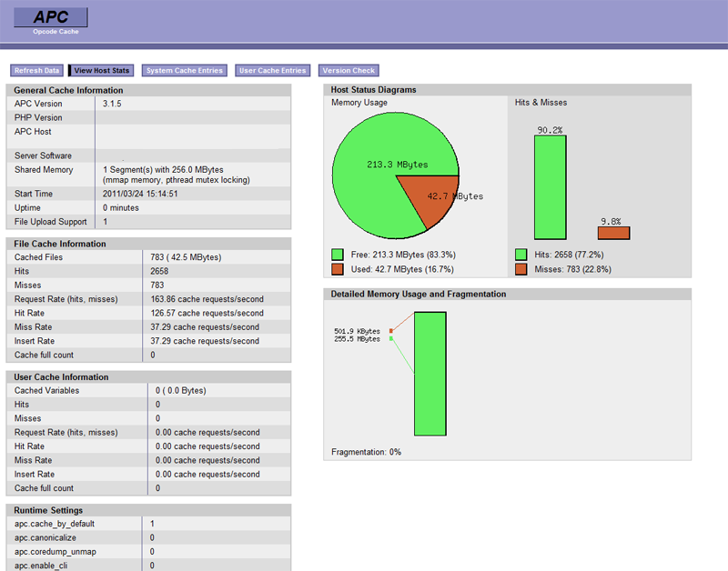
Task: Click the Memory Usage chart title
Action: (359, 103)
